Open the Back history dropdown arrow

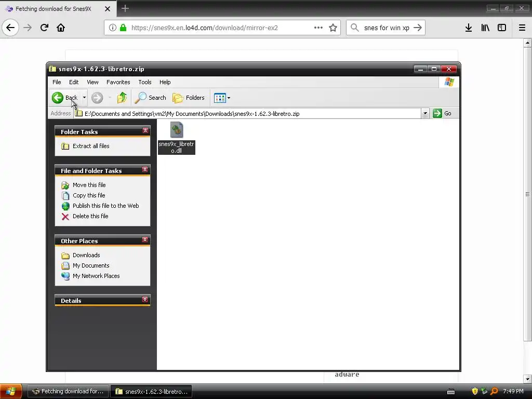84,98
